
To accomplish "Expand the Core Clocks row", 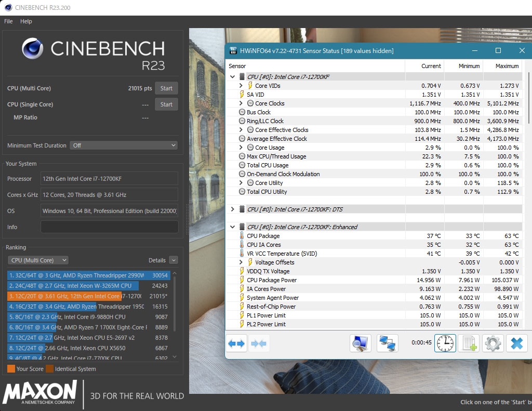I will pos(241,103).
